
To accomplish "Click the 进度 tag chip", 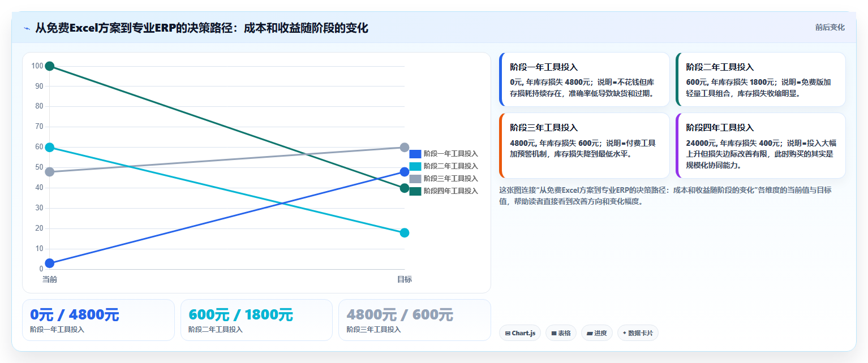I will pyautogui.click(x=596, y=333).
